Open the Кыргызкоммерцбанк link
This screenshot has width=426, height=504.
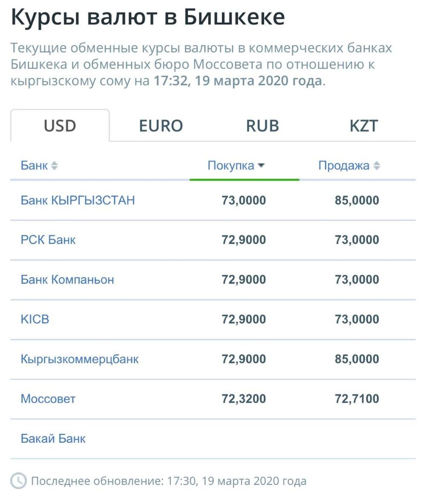click(x=80, y=359)
